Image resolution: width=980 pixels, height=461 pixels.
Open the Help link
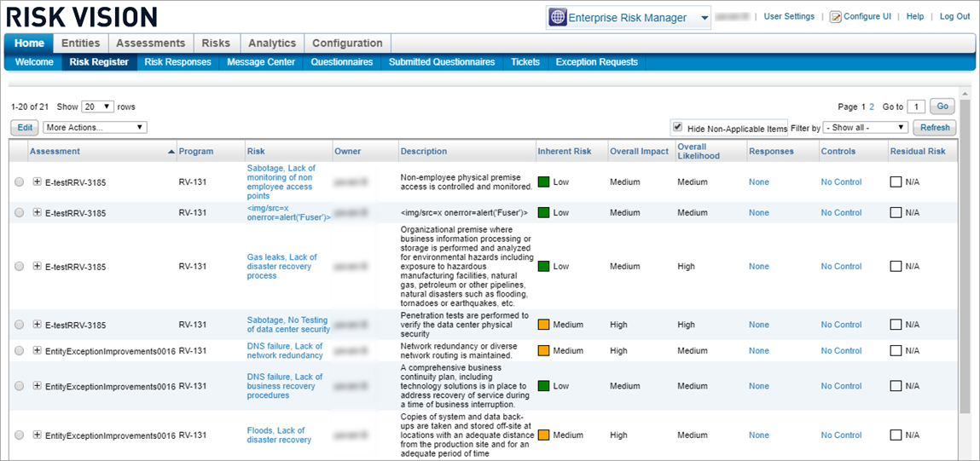(x=915, y=16)
